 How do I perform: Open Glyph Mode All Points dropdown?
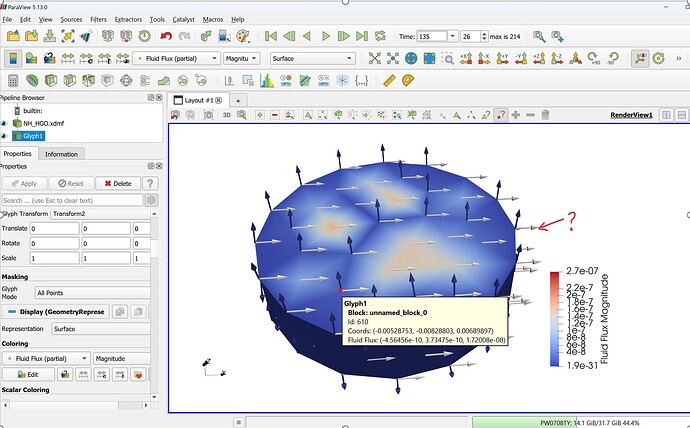pos(92,293)
